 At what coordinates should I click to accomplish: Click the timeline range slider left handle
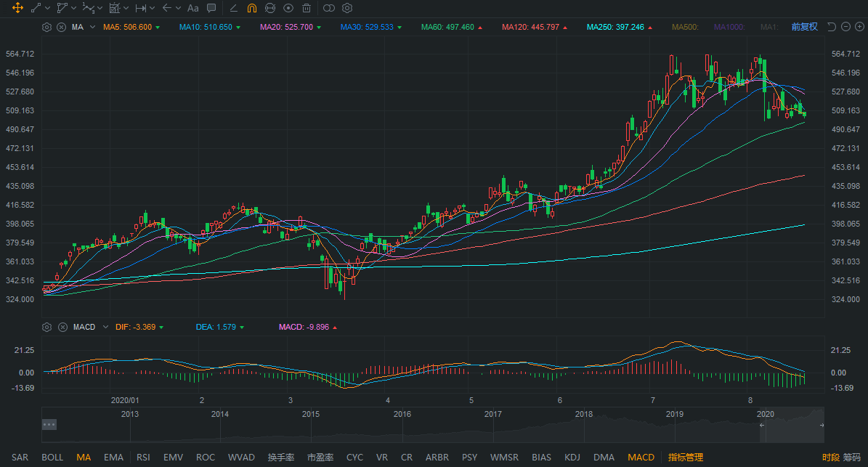(x=763, y=425)
